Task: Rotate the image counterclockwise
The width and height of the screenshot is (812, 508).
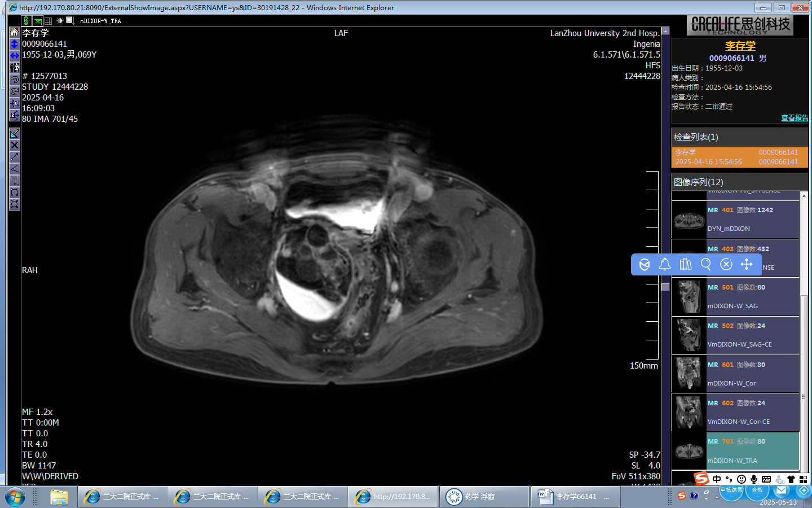Action: pos(15,80)
